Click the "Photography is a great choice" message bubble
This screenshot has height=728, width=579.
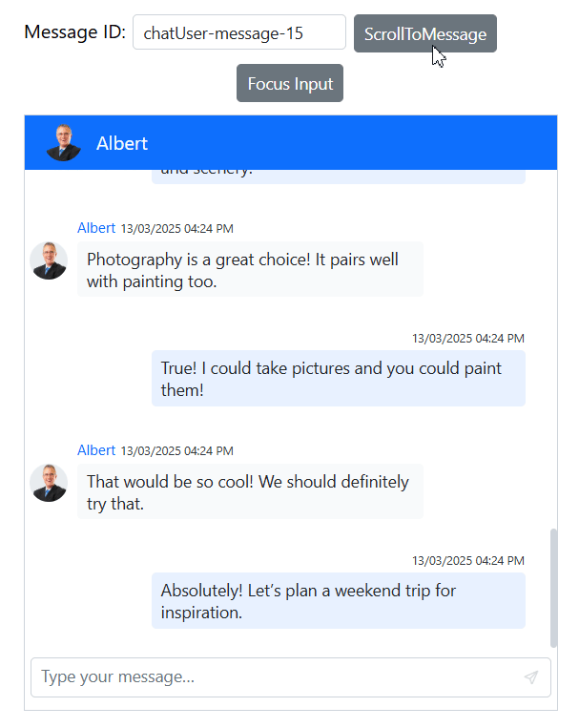(x=250, y=270)
